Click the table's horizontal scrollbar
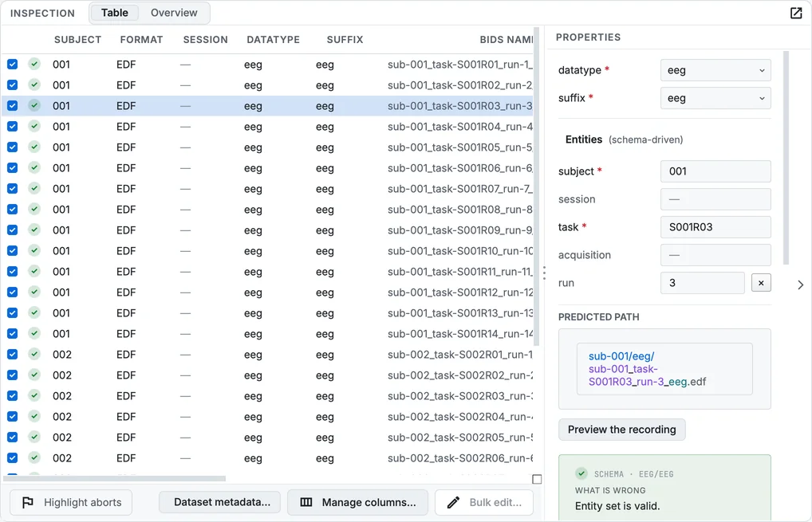This screenshot has height=522, width=812. (x=114, y=478)
